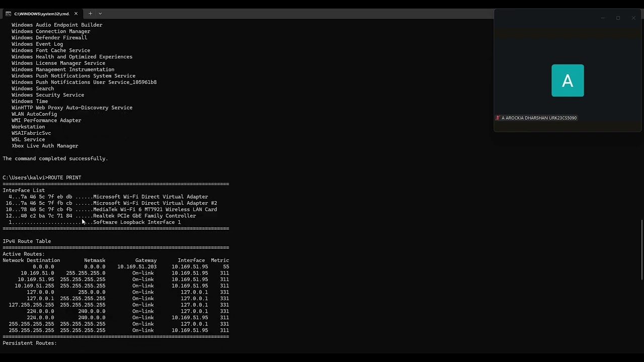Click the terminal vertical scrollbar thumb
The image size is (644, 362).
(x=641, y=250)
